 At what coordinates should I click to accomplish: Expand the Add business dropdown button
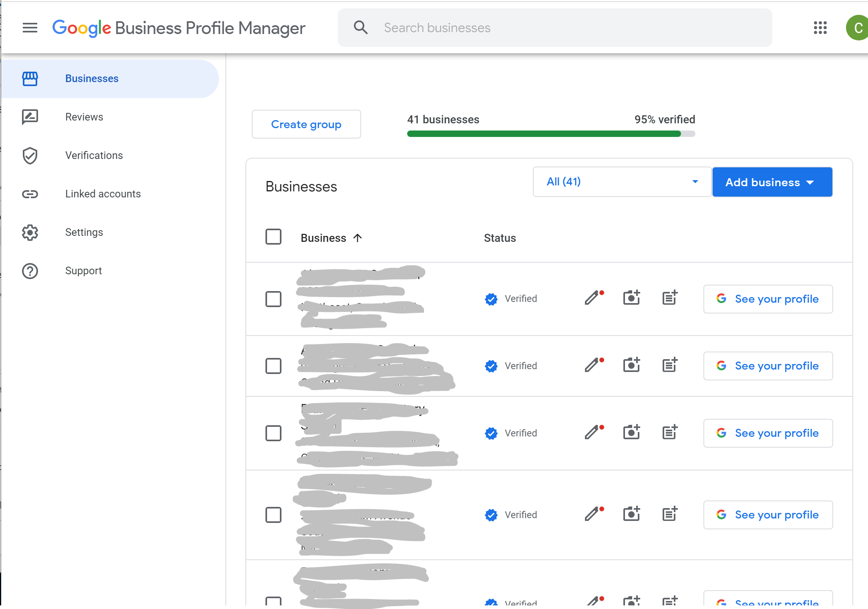click(x=772, y=182)
